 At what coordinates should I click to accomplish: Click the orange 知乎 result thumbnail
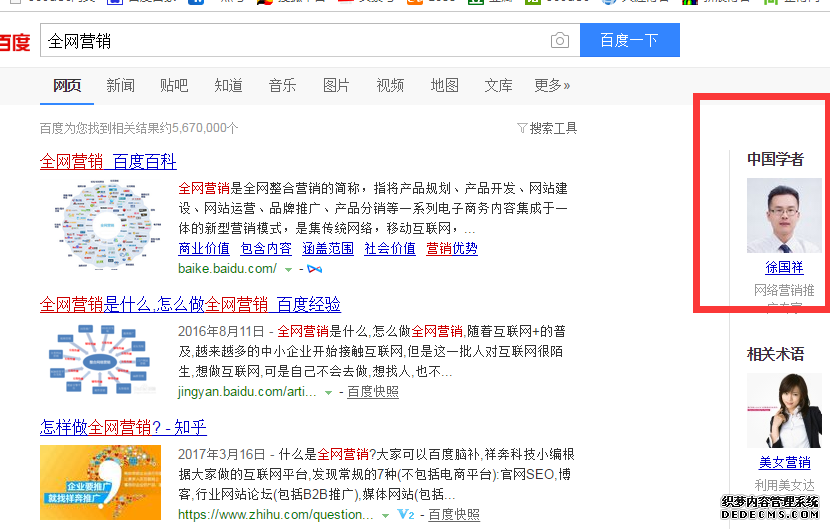coord(100,482)
